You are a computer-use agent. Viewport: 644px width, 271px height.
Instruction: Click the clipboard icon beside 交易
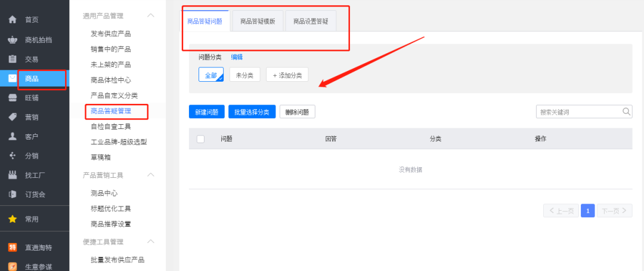point(13,59)
